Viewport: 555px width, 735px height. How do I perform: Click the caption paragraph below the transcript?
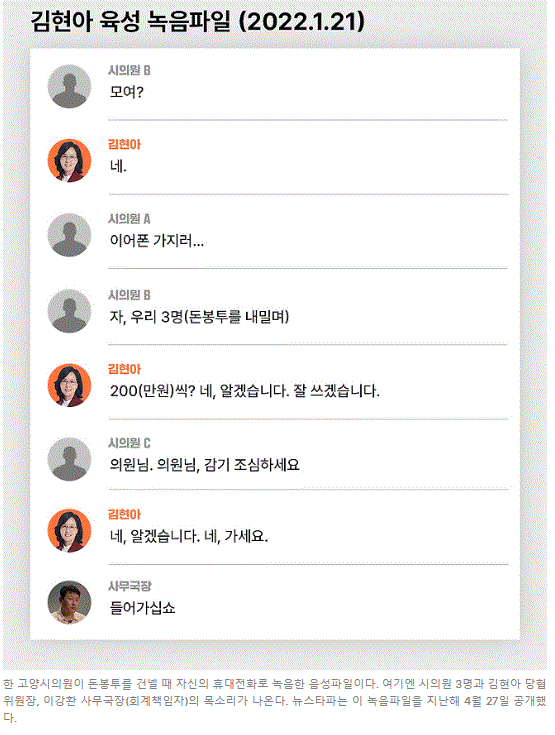pos(275,701)
